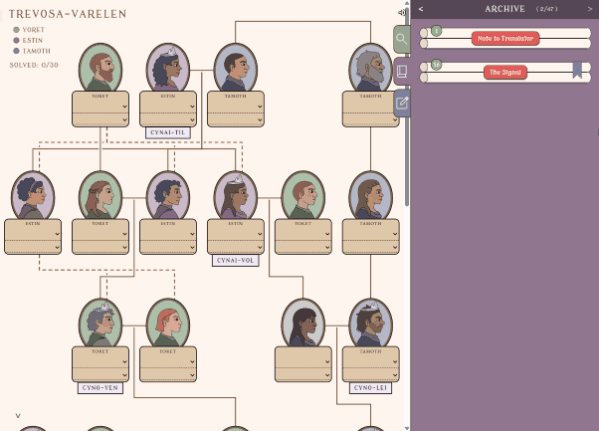The image size is (599, 431).
Task: Select the Cynai-Til title tag
Action: click(x=168, y=133)
